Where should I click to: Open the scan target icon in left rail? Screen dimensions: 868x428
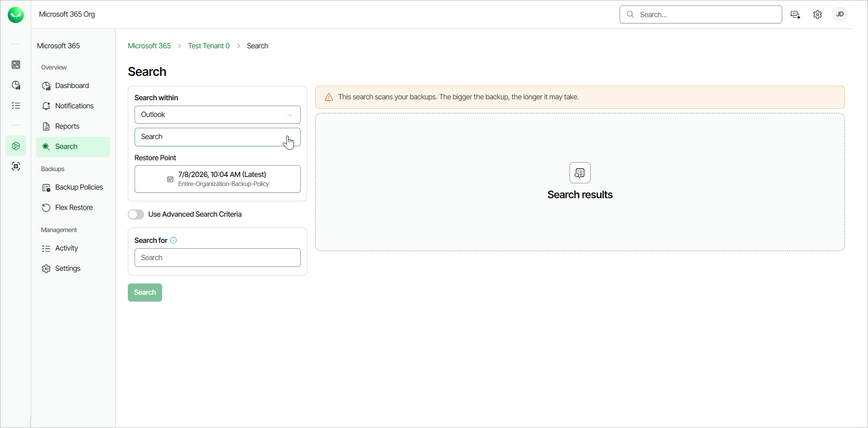(16, 167)
